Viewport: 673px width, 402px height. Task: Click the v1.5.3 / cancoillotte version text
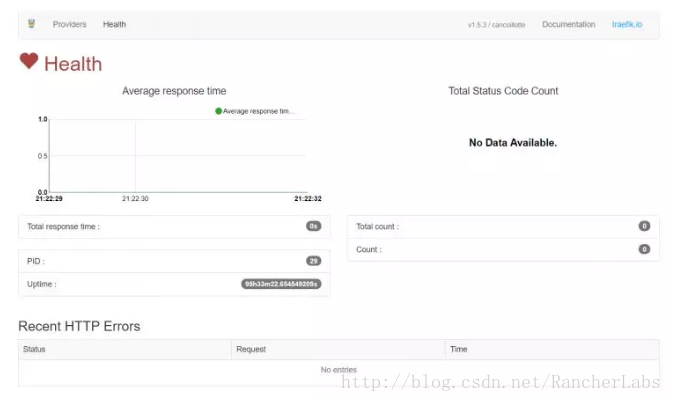pyautogui.click(x=496, y=25)
